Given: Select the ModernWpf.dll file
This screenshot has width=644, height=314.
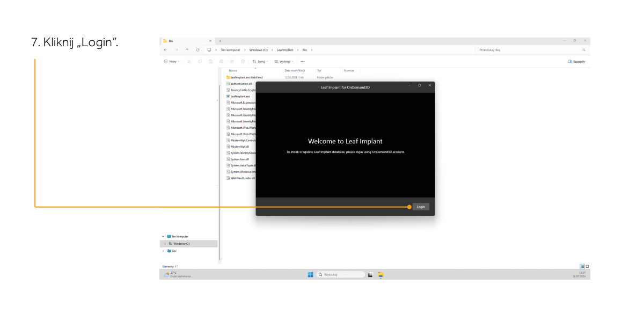Looking at the screenshot, I should pyautogui.click(x=238, y=147).
